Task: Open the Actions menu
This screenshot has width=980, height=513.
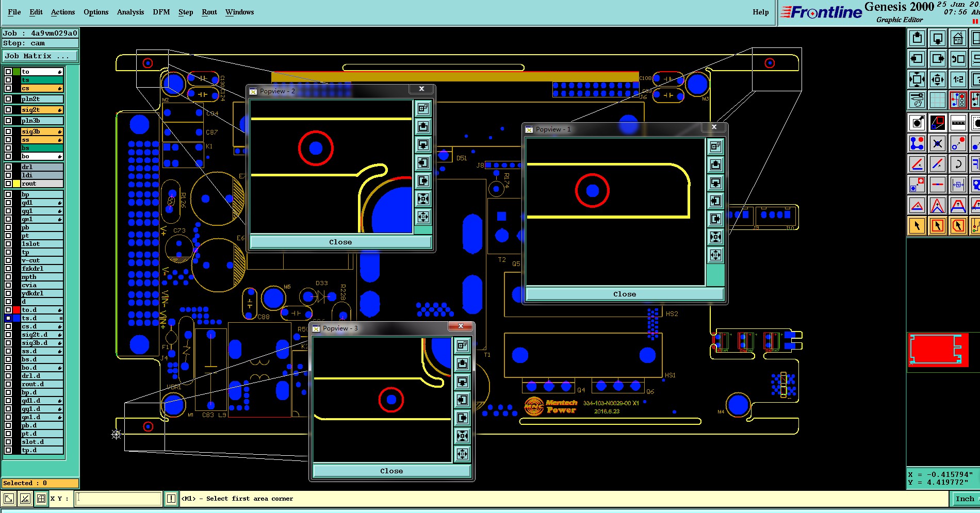Action: [63, 12]
